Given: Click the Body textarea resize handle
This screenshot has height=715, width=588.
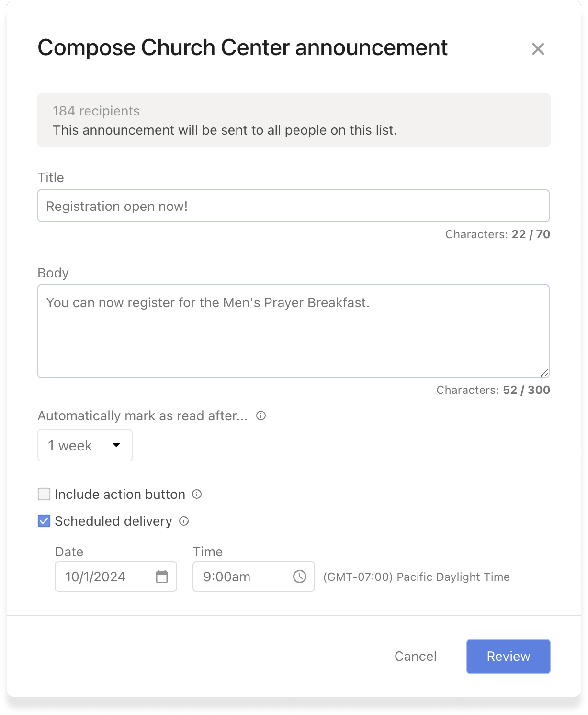Looking at the screenshot, I should tap(544, 373).
